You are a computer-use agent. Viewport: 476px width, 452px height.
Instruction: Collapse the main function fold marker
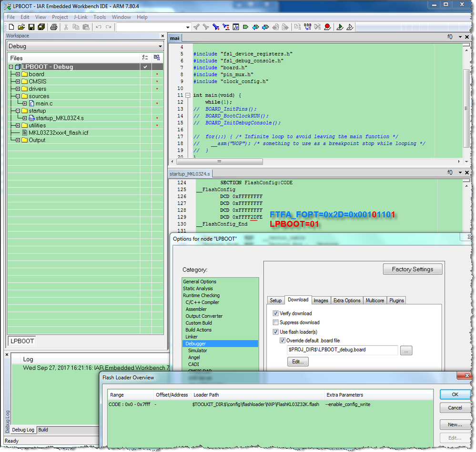pos(188,95)
